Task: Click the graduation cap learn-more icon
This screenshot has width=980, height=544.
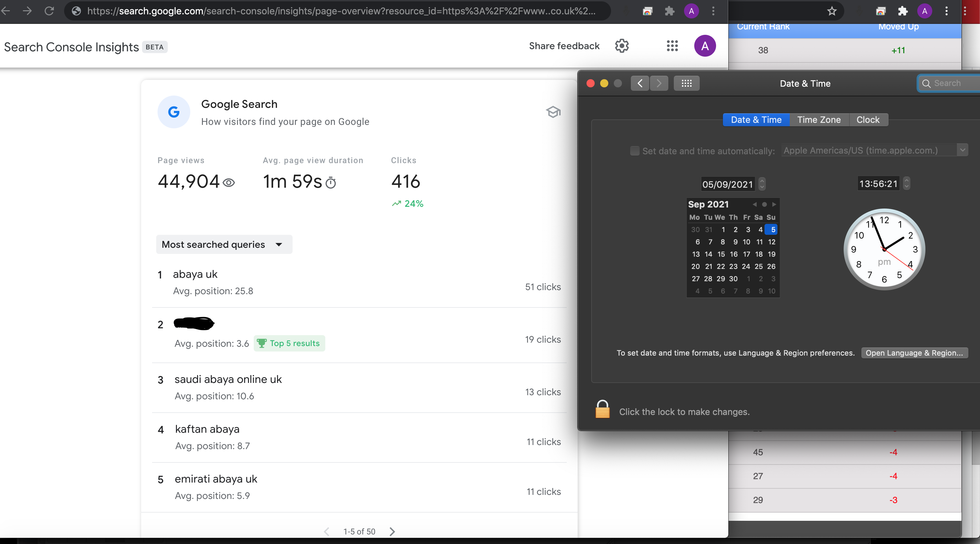Action: click(553, 112)
